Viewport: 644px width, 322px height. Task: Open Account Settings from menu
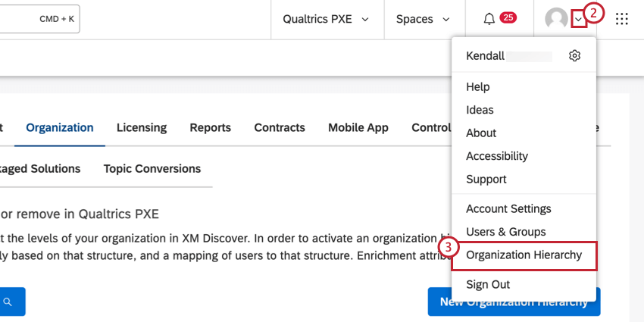pyautogui.click(x=508, y=209)
